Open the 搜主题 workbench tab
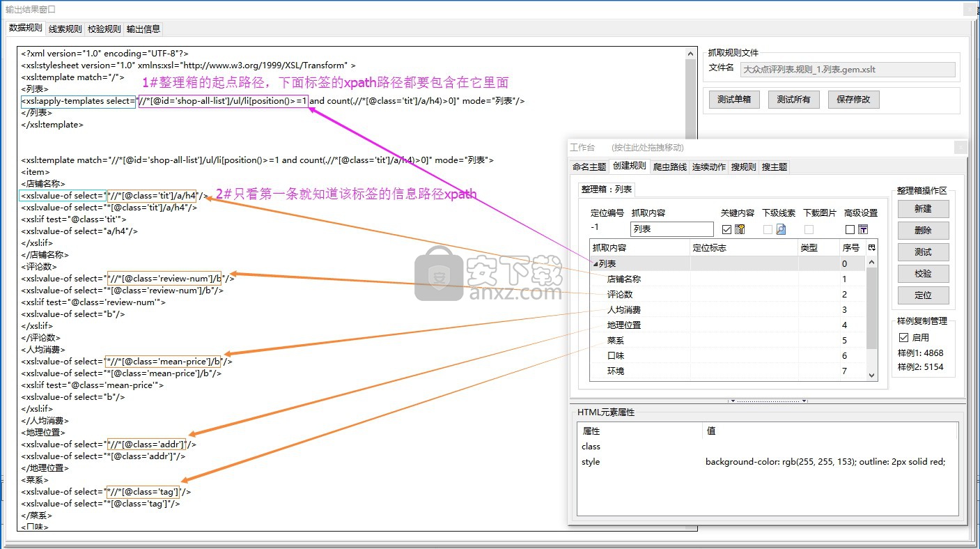This screenshot has height=549, width=980. 775,167
